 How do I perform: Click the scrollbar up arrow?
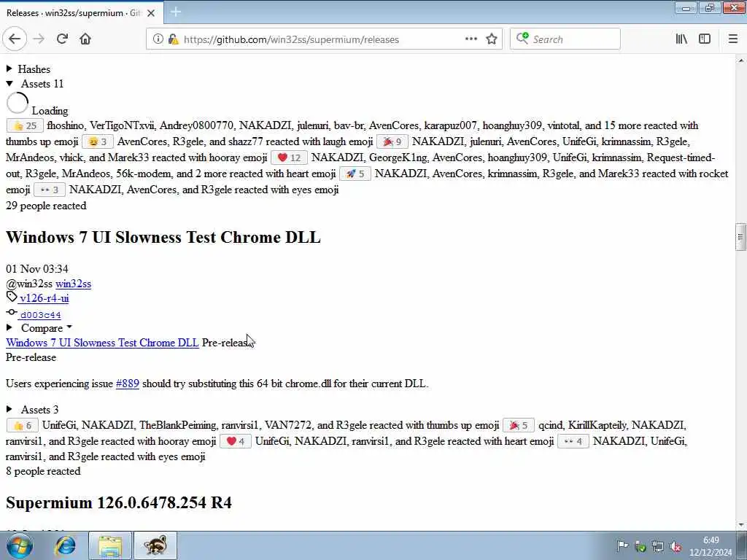click(740, 60)
